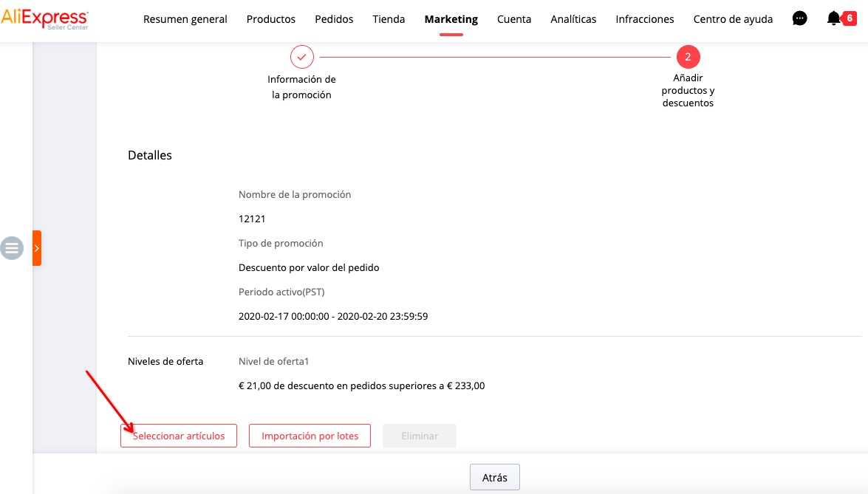Click the Seleccionar artículos button
Screen dimensions: 868x494
[x=179, y=436]
